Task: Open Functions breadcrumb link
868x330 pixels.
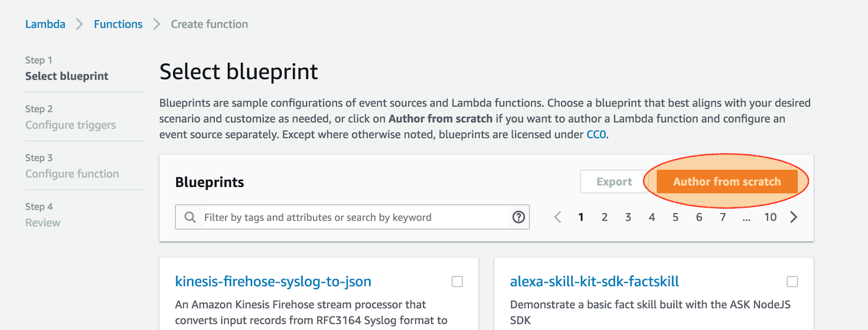Action: point(118,24)
